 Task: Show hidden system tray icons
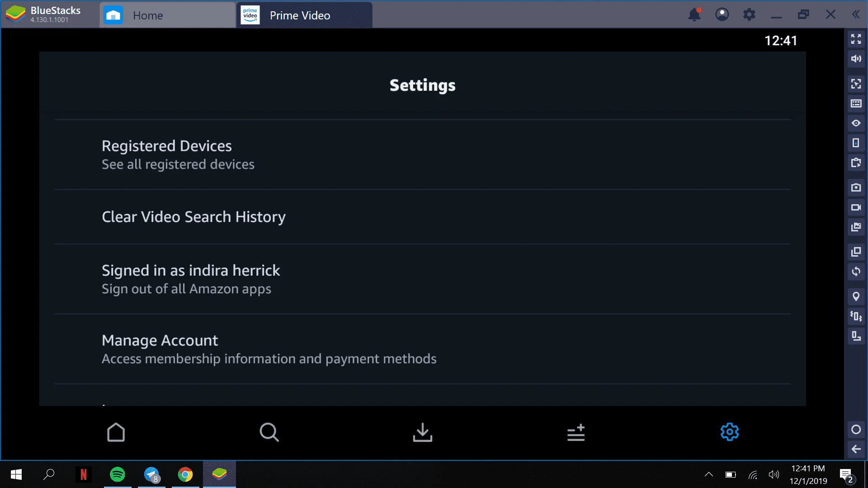[709, 474]
